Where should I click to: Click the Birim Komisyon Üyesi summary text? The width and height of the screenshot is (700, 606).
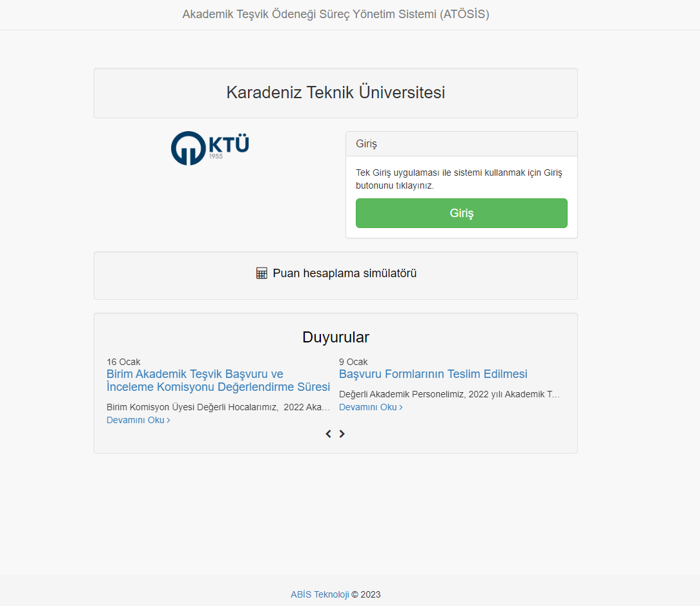(218, 407)
